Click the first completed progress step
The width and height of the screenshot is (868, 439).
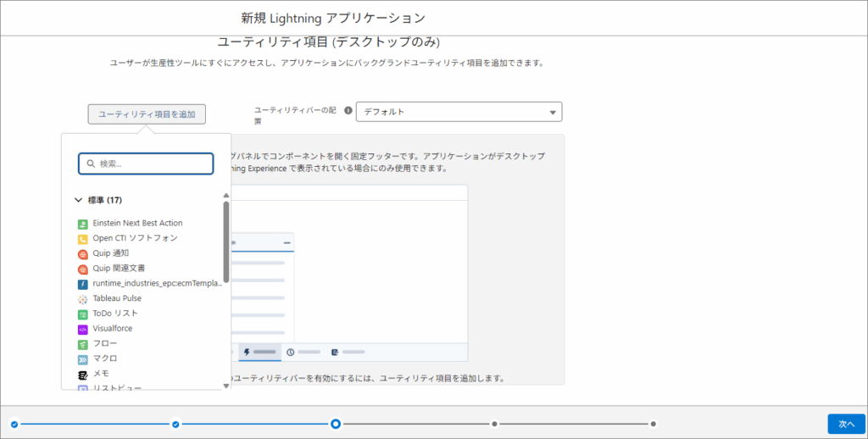[x=14, y=424]
